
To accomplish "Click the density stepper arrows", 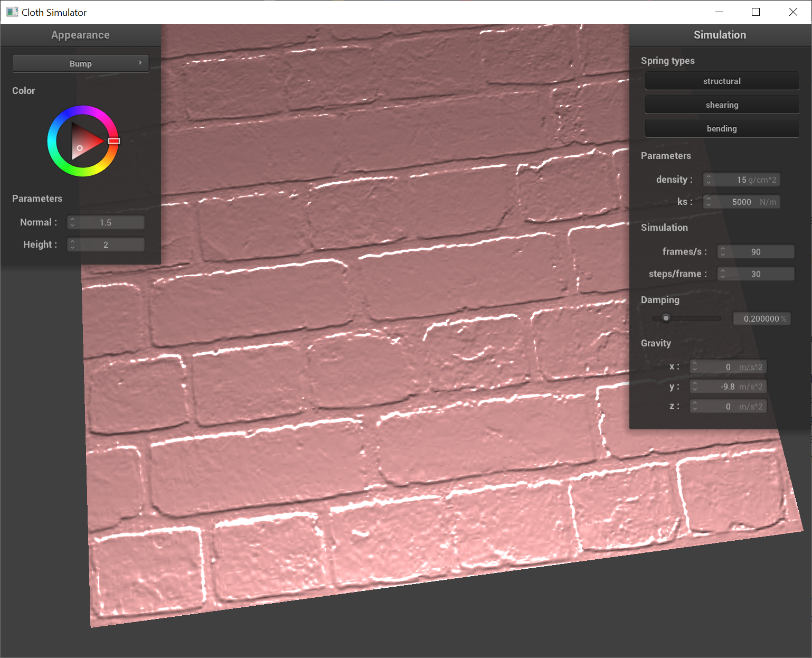I will pyautogui.click(x=709, y=180).
